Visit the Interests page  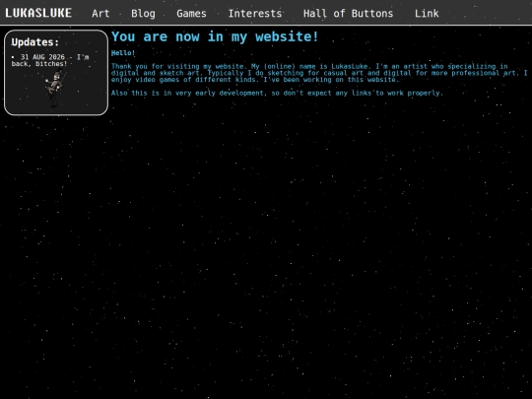point(255,13)
